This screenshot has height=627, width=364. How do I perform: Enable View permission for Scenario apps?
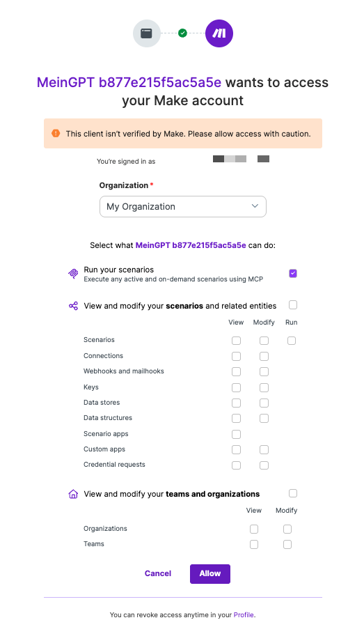(236, 434)
